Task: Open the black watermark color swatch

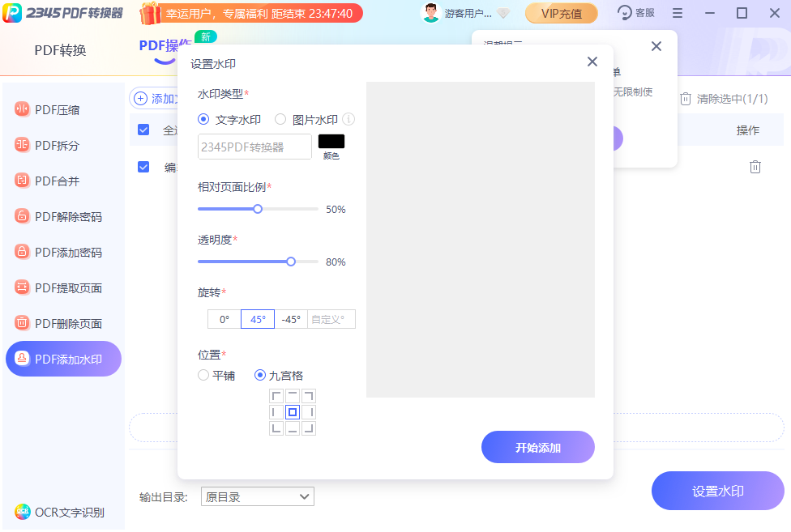Action: 331,142
